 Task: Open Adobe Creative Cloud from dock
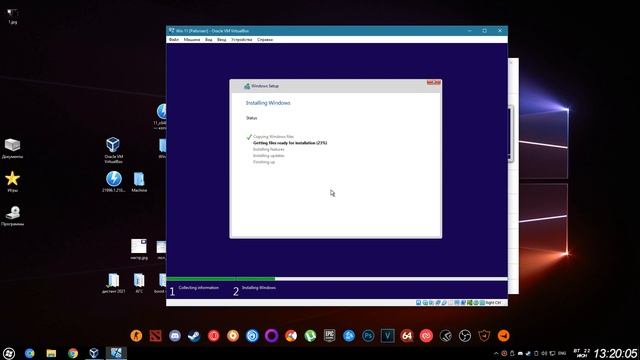[426, 336]
